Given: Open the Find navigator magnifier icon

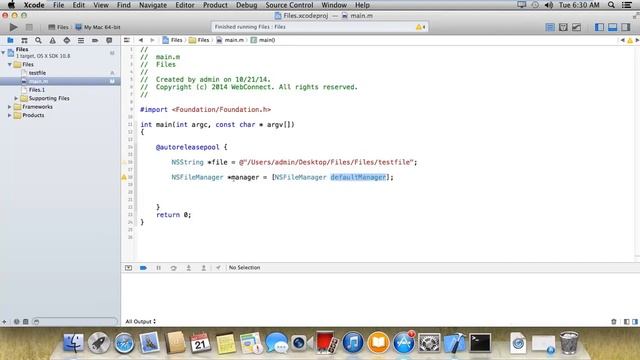Looking at the screenshot, I should pyautogui.click(x=38, y=40).
